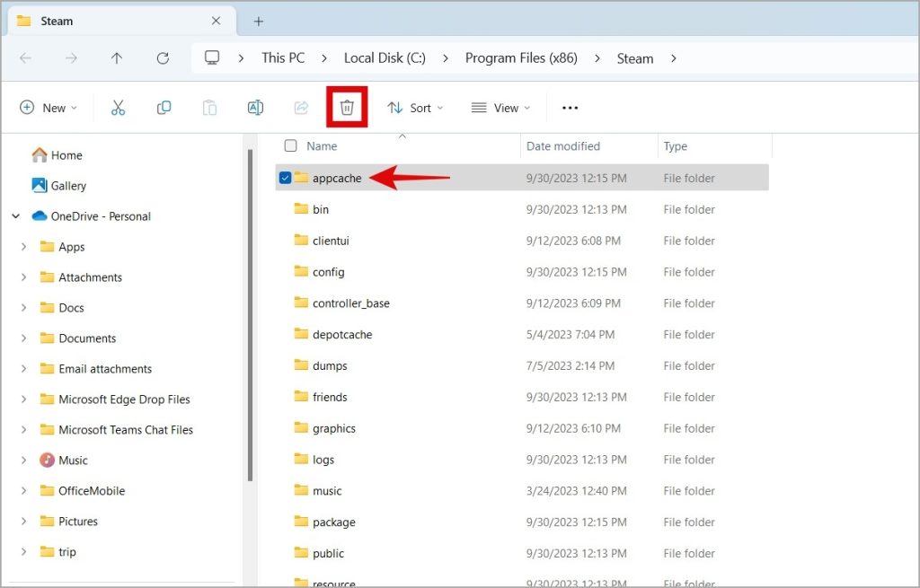920x588 pixels.
Task: Click the package folder icon
Action: tap(301, 522)
